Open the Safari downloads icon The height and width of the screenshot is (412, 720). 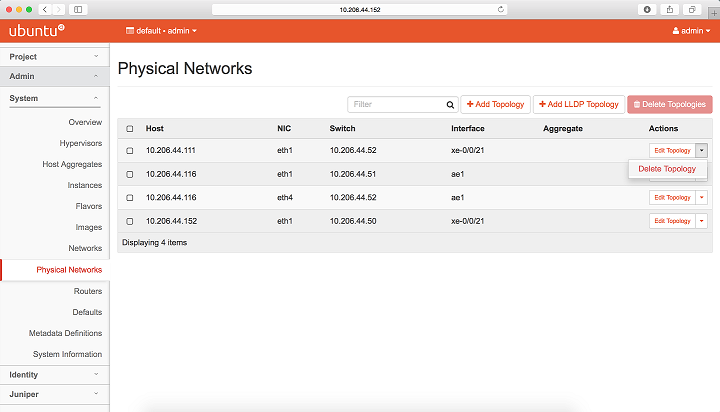click(647, 9)
